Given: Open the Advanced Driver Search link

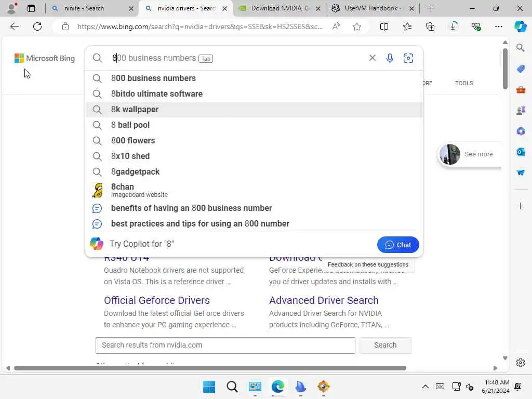Looking at the screenshot, I should [x=324, y=300].
